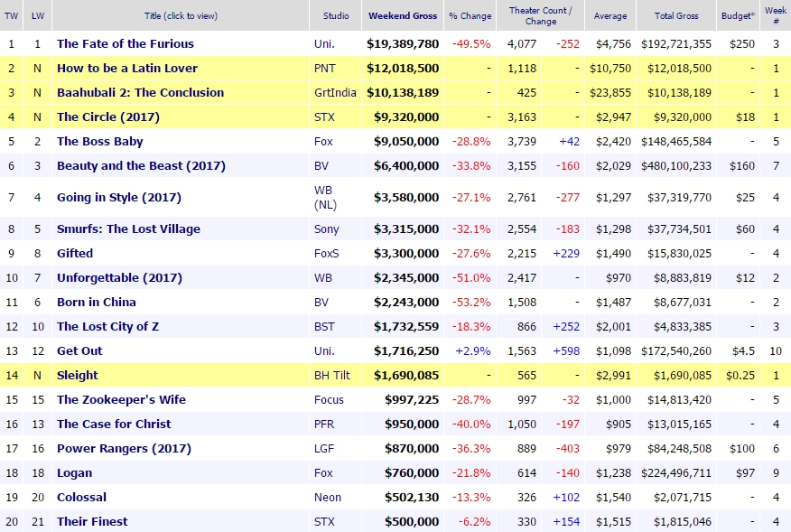The width and height of the screenshot is (791, 532).
Task: Open the Get Out title link
Action: click(x=79, y=350)
